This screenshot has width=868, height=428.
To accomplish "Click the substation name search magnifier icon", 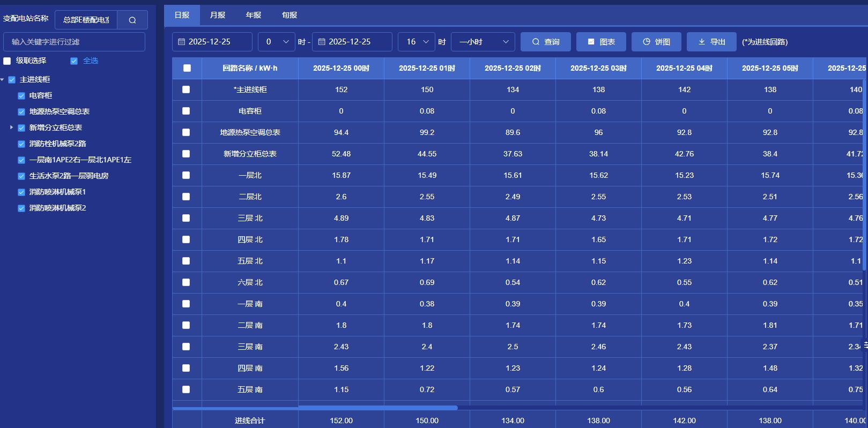I will pos(132,20).
